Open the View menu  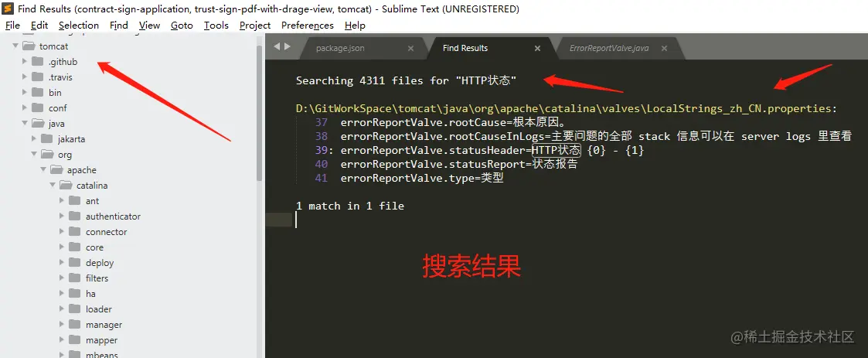149,26
